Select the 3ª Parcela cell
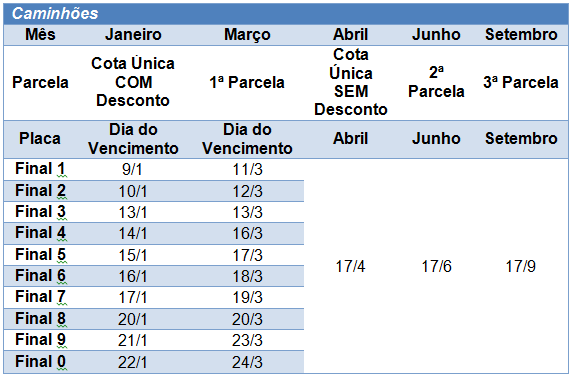This screenshot has height=376, width=571. pyautogui.click(x=521, y=82)
